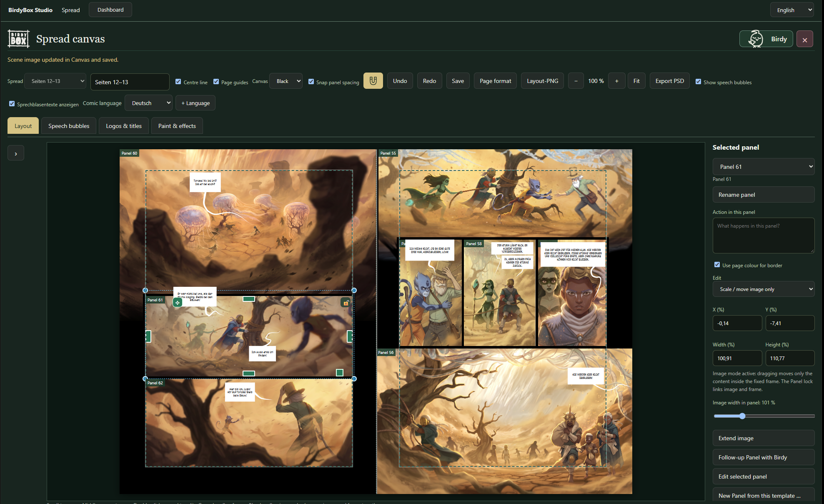Close the canvas with the red X button

point(805,39)
